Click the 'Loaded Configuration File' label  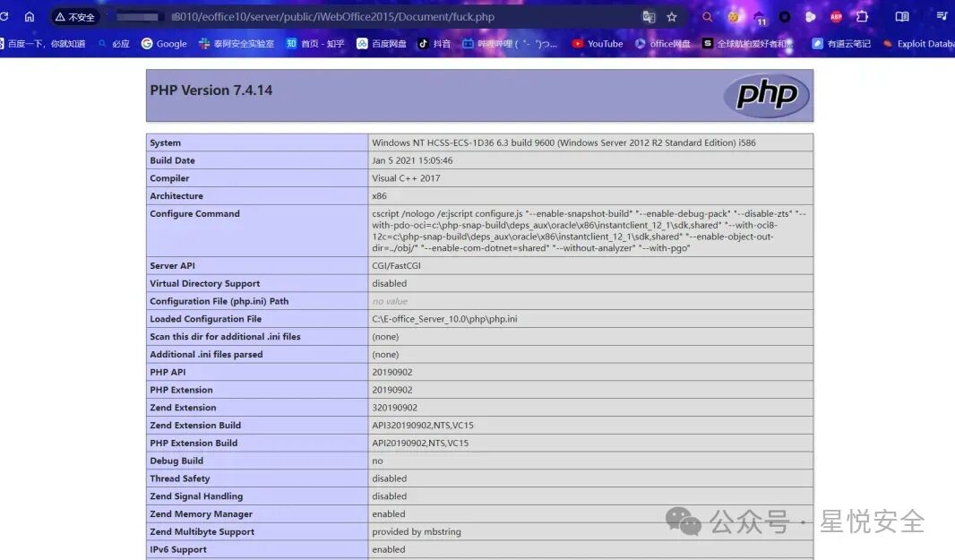point(206,319)
